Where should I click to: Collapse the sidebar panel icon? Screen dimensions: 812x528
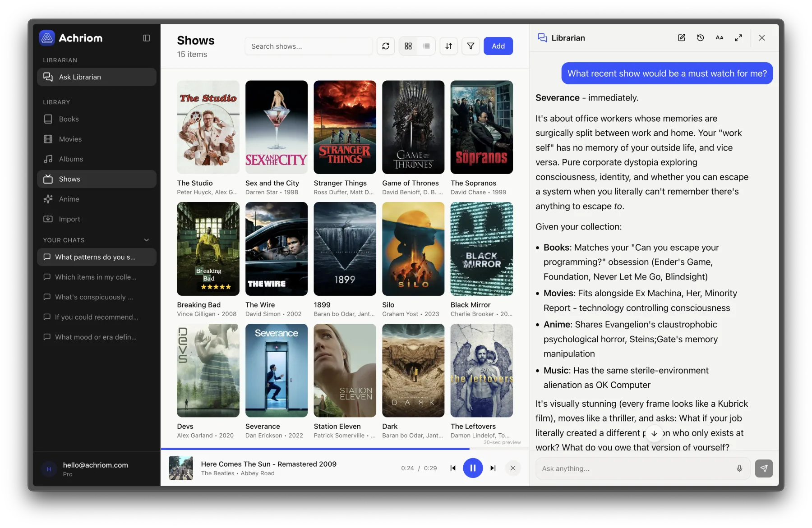pos(146,38)
